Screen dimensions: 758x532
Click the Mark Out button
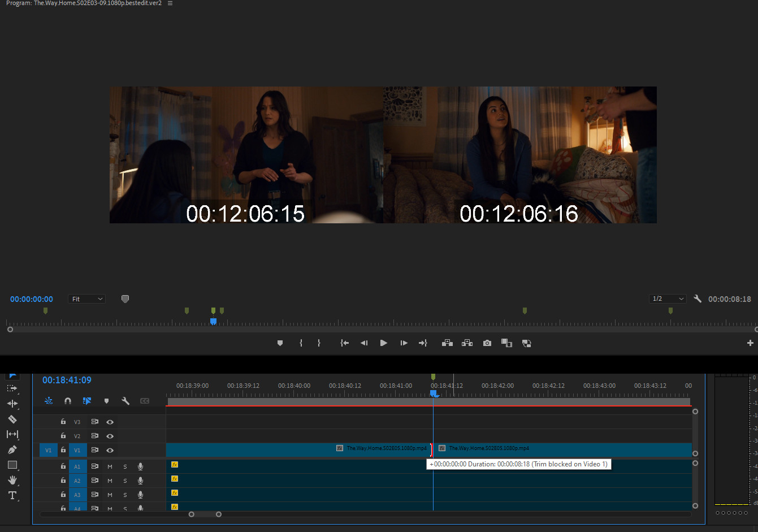(319, 343)
